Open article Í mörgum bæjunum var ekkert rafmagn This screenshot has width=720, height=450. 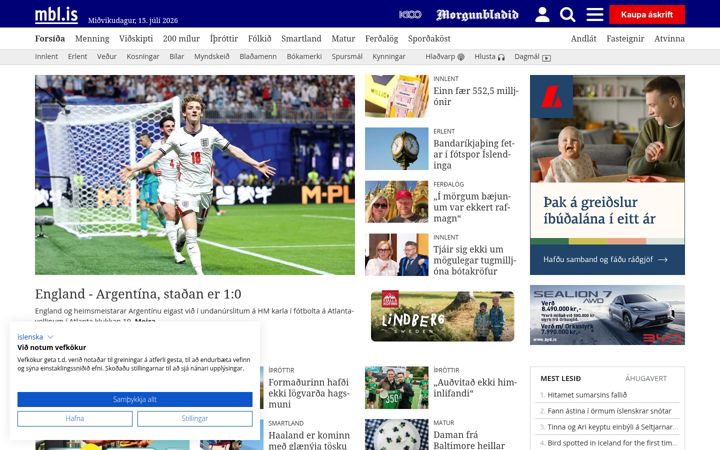tap(472, 207)
